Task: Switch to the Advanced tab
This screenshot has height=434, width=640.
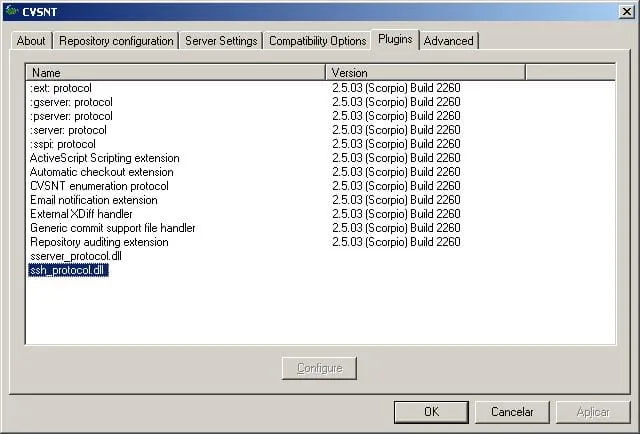Action: 449,41
